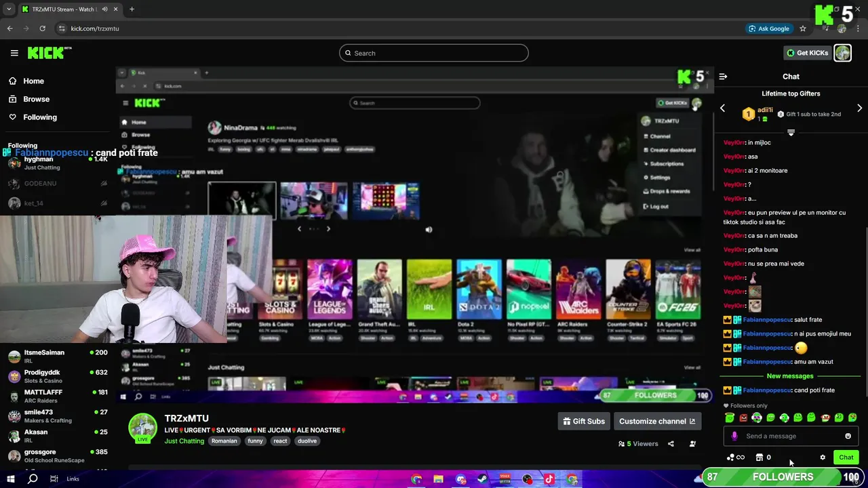
Task: Click the share icon beside the viewer count
Action: tap(671, 444)
